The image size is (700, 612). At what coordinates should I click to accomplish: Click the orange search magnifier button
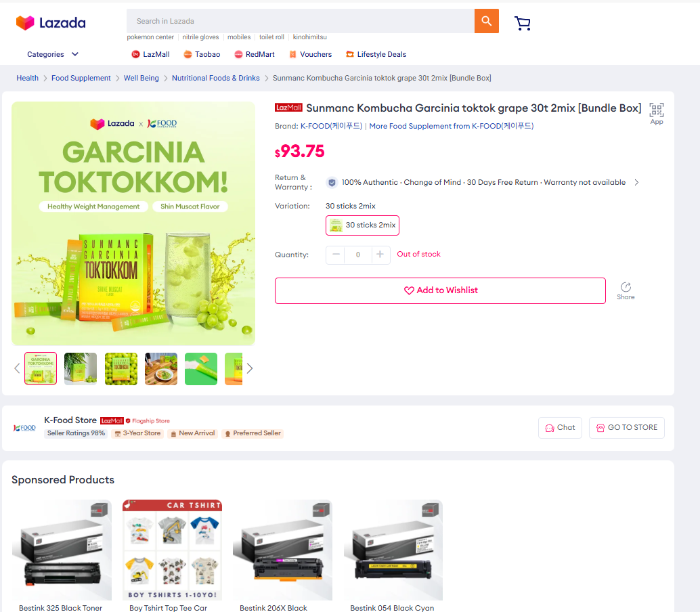click(487, 21)
